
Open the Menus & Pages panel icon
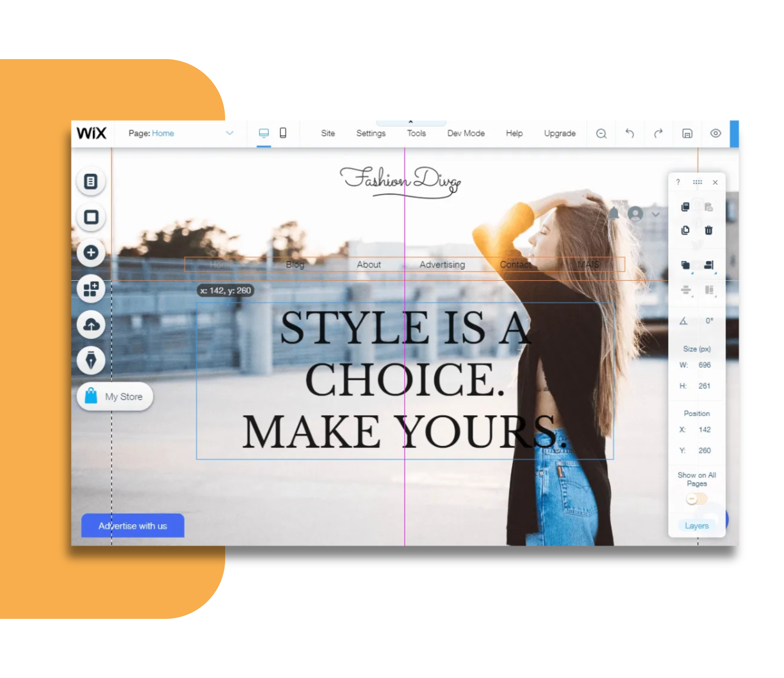coord(91,181)
